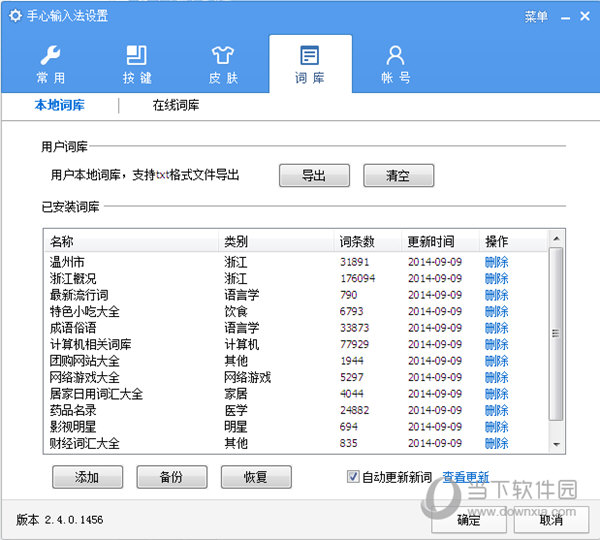
Task: Delete the 特色小吃大全 dictionary
Action: (496, 312)
